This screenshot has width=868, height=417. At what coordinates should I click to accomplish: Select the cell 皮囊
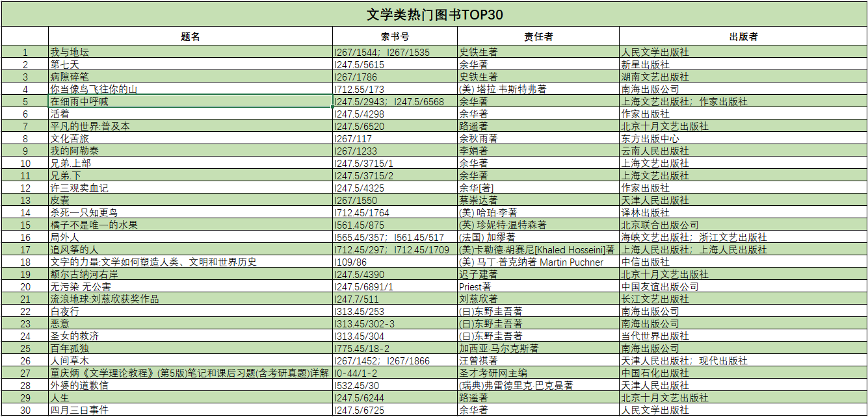tap(191, 201)
